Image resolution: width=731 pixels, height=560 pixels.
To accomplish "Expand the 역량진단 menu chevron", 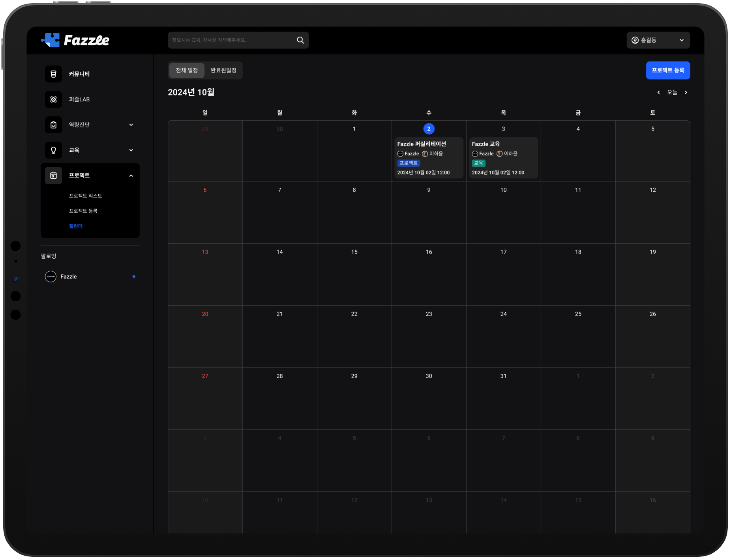I will pos(131,125).
